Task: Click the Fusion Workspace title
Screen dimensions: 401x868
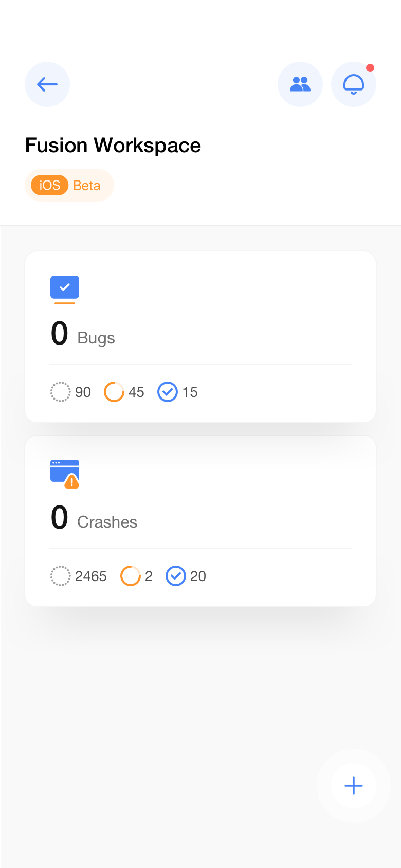Action: click(x=113, y=146)
